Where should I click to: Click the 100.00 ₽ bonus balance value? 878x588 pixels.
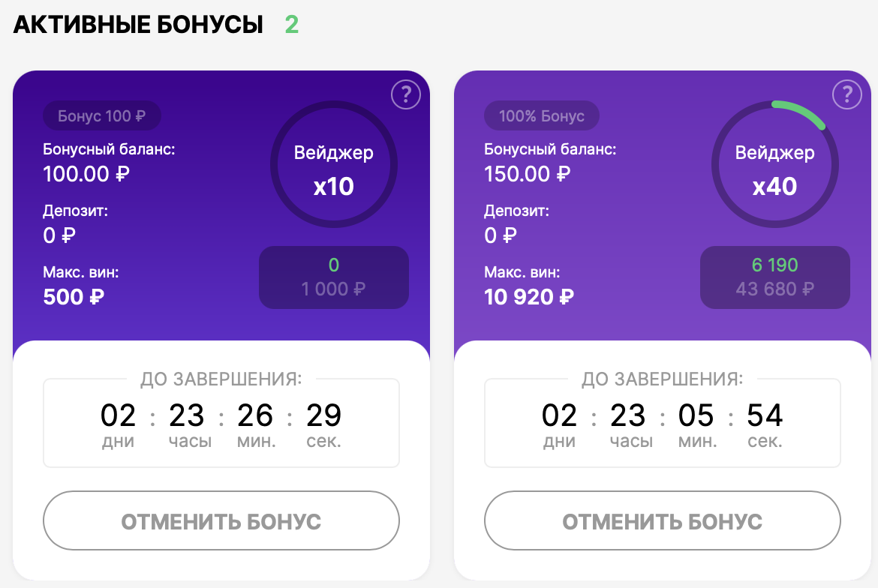[x=86, y=174]
